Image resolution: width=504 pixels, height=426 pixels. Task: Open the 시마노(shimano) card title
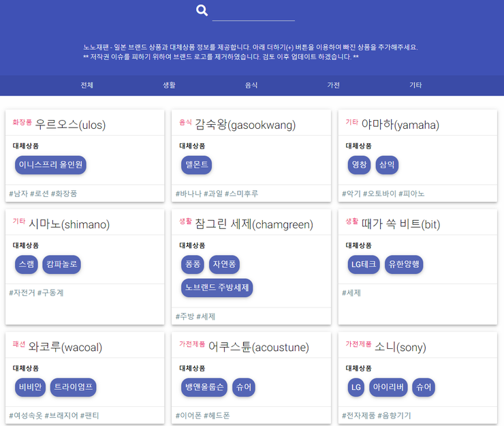click(69, 224)
